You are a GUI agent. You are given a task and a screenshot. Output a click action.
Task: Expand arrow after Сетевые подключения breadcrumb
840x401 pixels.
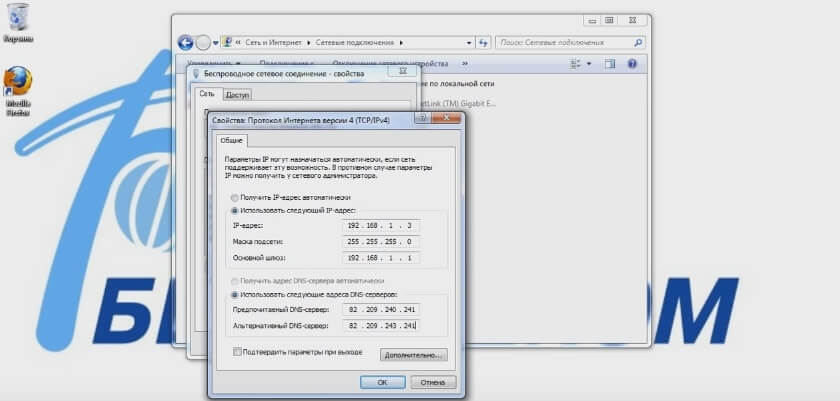pyautogui.click(x=401, y=42)
